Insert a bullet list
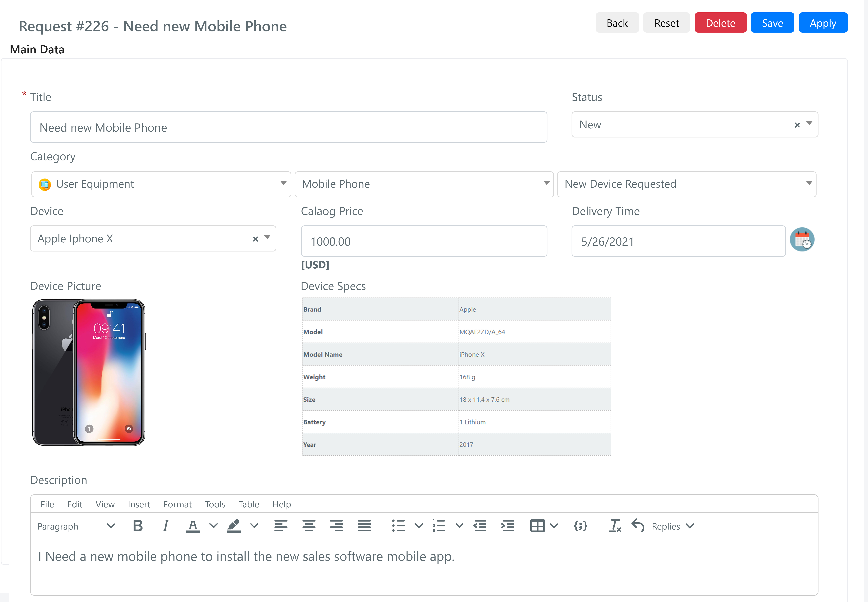 pyautogui.click(x=398, y=526)
